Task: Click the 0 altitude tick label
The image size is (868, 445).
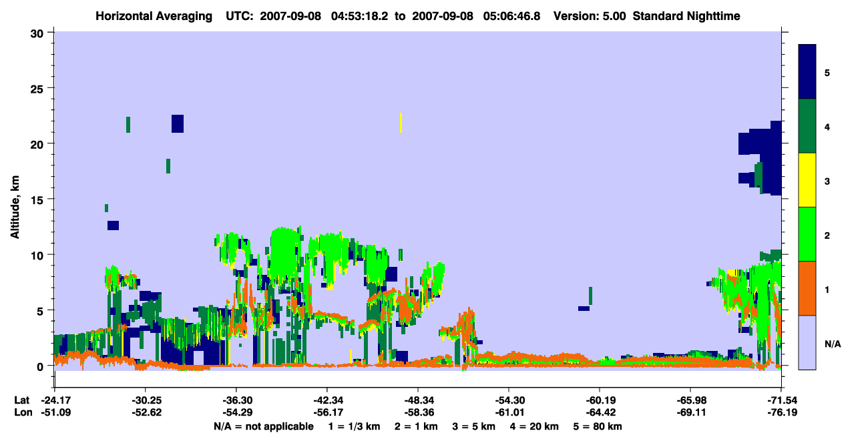Action: (x=41, y=366)
